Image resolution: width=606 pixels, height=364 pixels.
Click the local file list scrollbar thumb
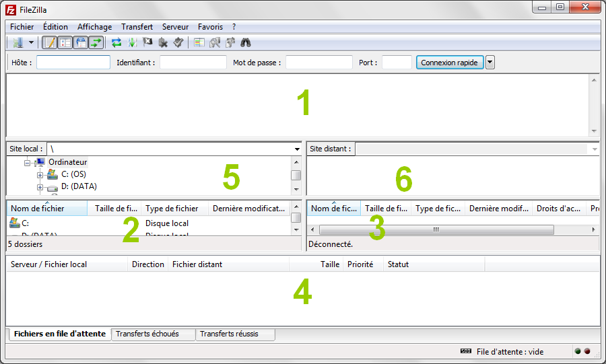(x=296, y=218)
